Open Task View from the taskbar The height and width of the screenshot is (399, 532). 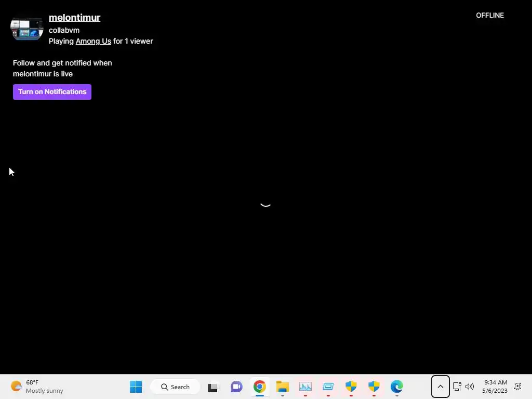[x=214, y=387]
